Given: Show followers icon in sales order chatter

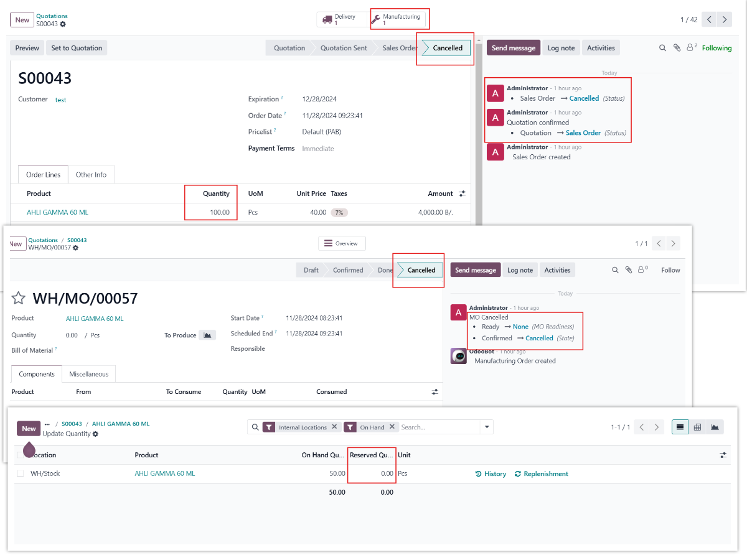Looking at the screenshot, I should click(691, 48).
